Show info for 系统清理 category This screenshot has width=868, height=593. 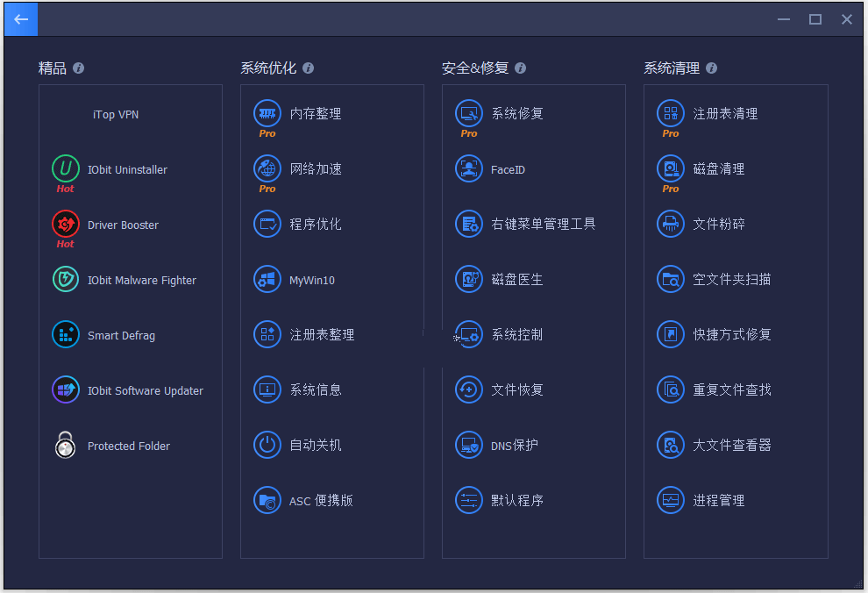tap(712, 68)
